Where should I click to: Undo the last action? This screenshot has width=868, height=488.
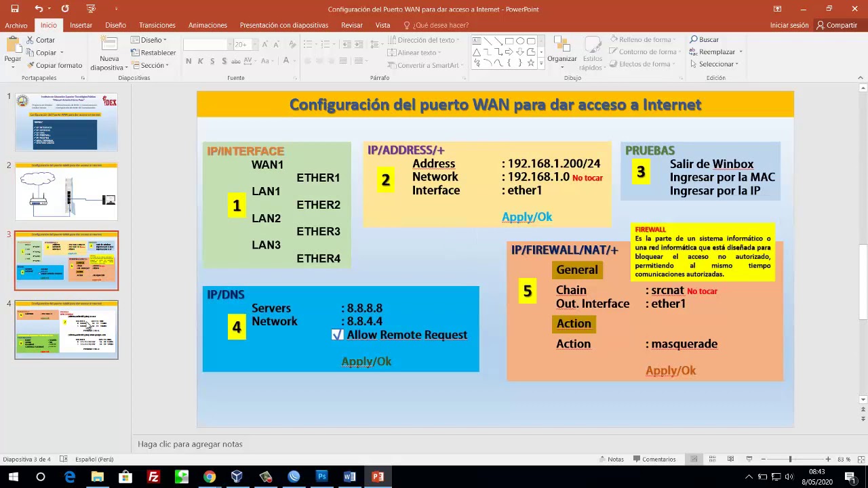pyautogui.click(x=39, y=9)
